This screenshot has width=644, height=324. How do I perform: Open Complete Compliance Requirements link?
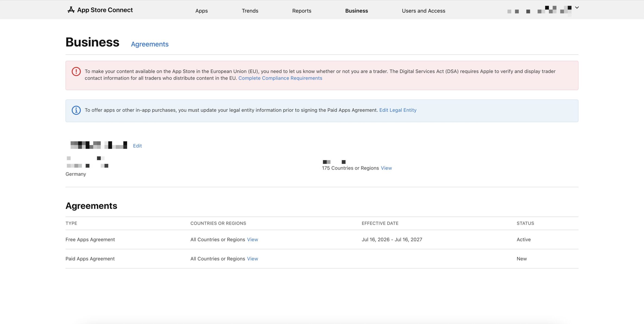point(280,78)
